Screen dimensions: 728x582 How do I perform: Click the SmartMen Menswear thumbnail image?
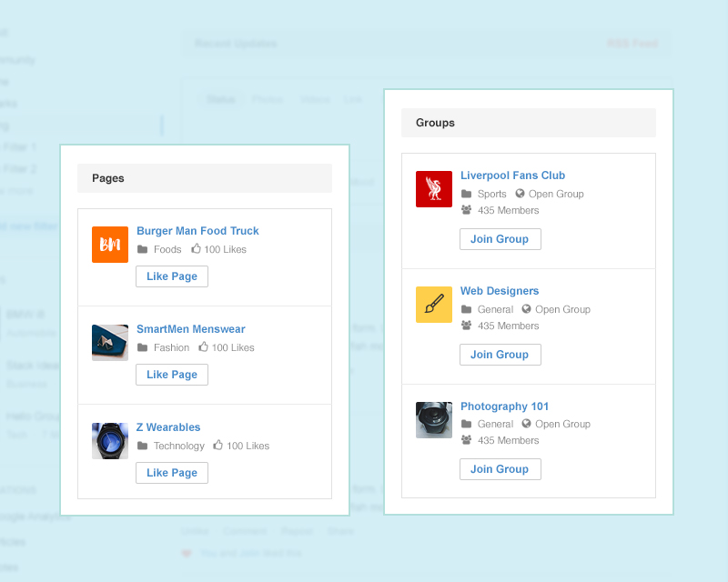[110, 343]
